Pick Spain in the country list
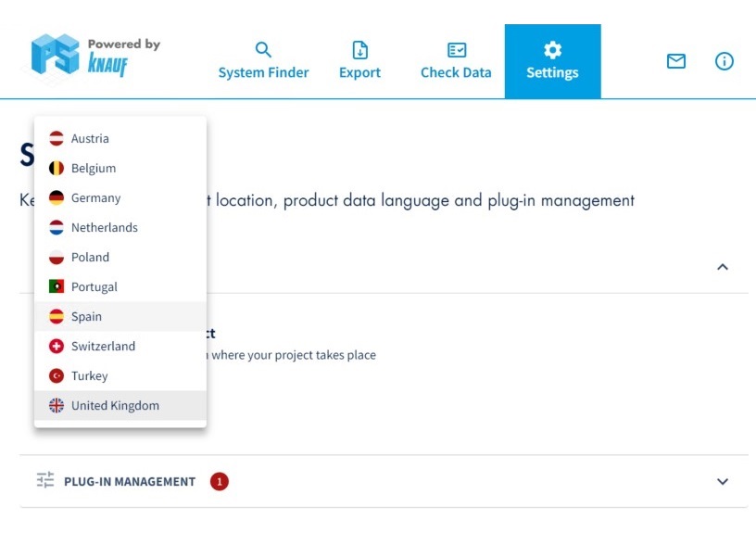Screen dimensions: 756x545 click(86, 317)
